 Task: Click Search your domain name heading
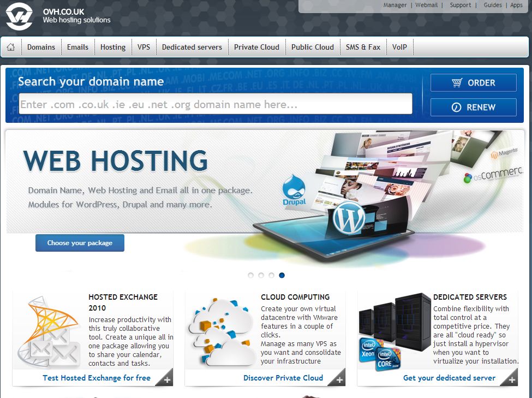coord(91,81)
